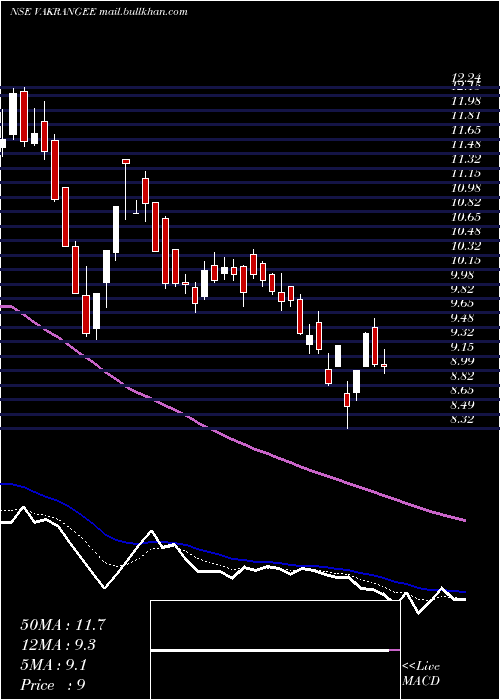Click the 11.15 price axis label
This screenshot has width=500, height=700.
467,174
